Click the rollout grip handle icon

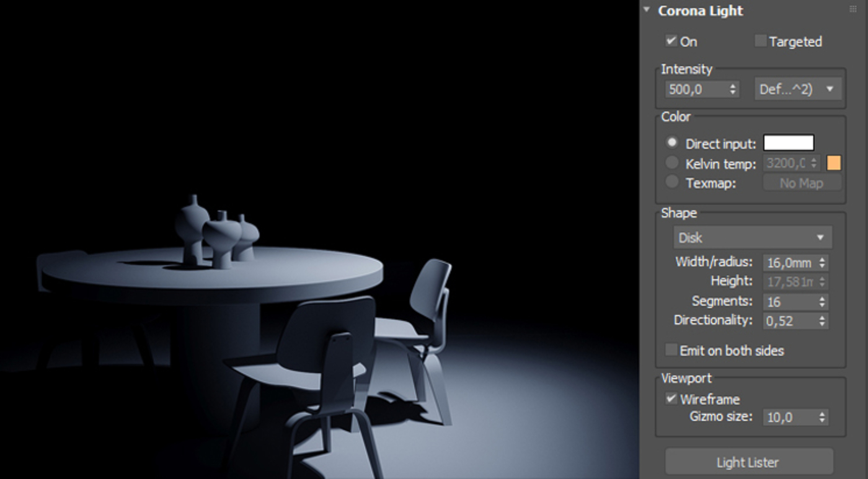point(853,9)
